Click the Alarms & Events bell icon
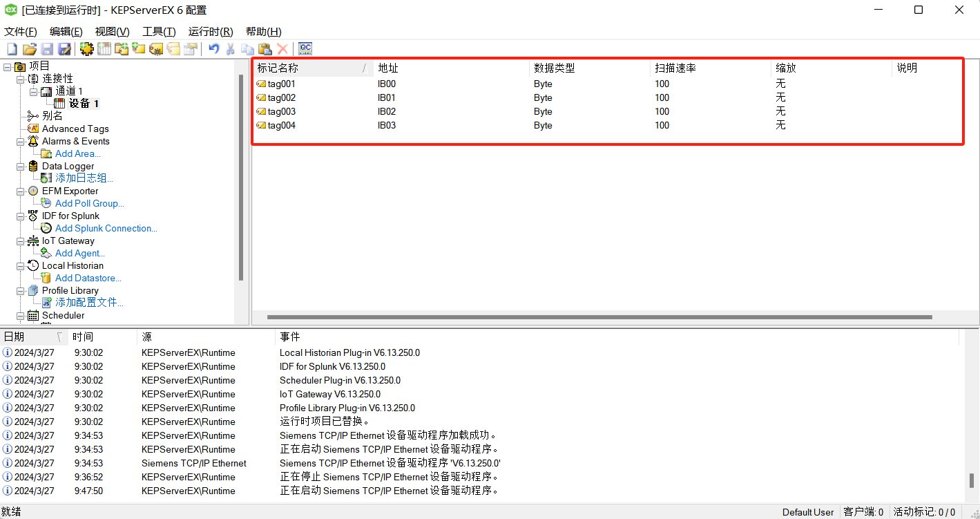The width and height of the screenshot is (980, 519). point(33,141)
